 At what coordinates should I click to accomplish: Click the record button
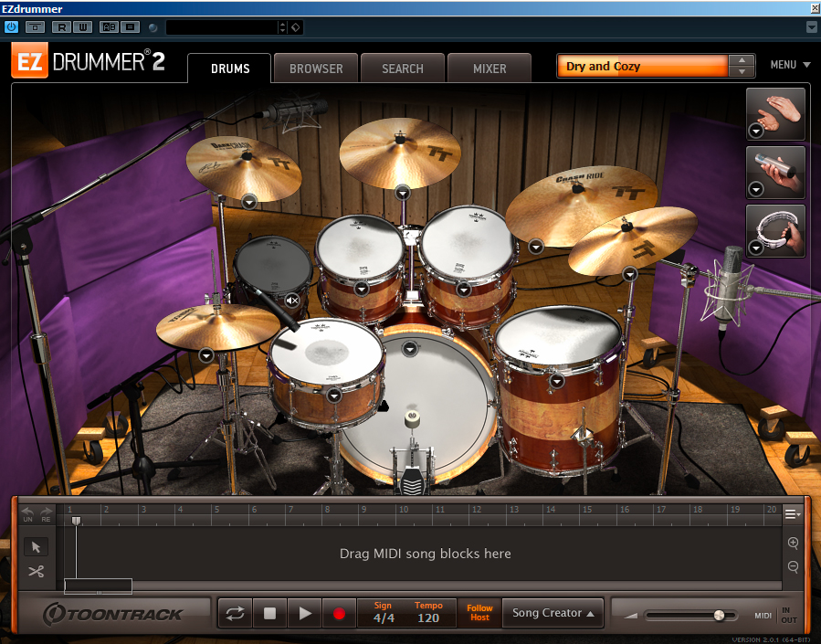pyautogui.click(x=340, y=613)
